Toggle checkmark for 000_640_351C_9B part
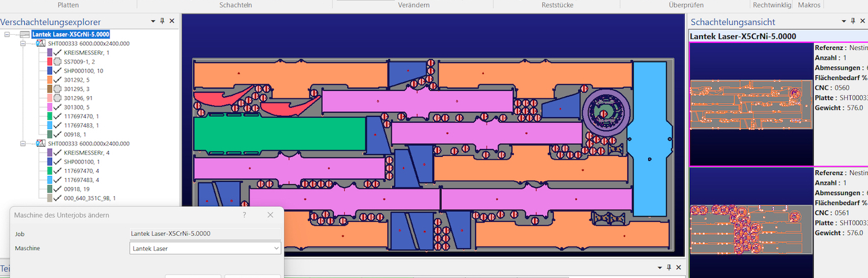 (57, 198)
